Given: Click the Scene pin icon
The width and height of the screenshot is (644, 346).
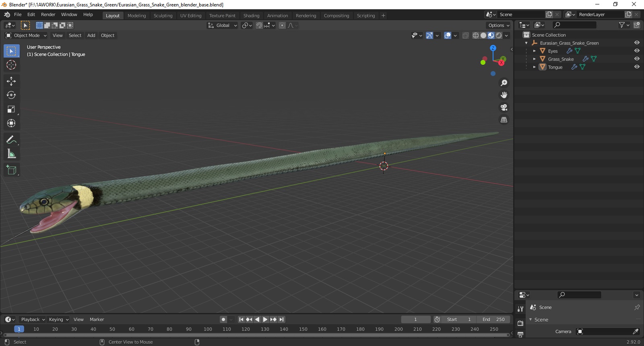Looking at the screenshot, I should [x=637, y=307].
